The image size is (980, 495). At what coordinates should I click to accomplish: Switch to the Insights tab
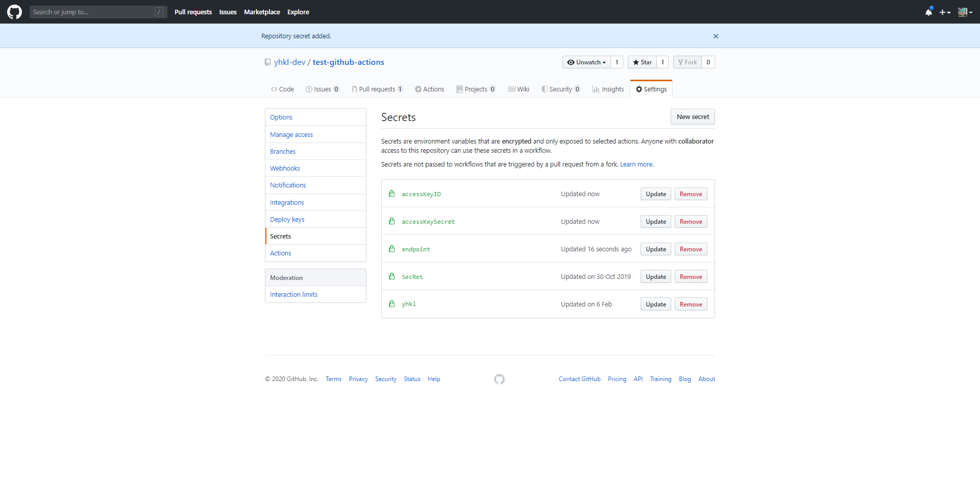click(608, 89)
